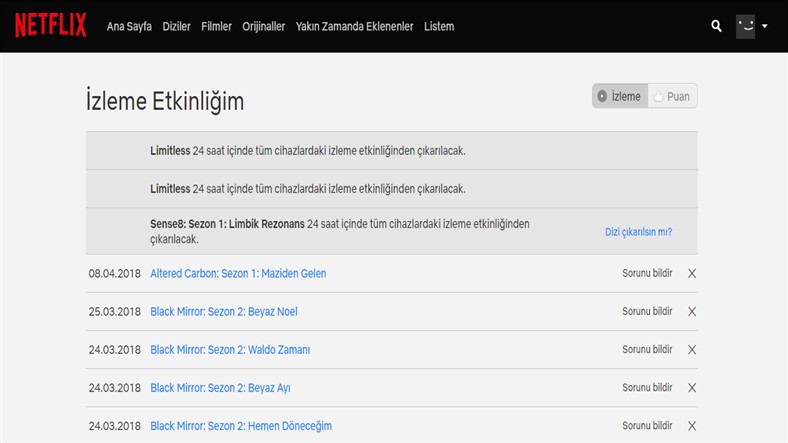Select Orijinaller in the navigation bar
Viewport: 788px width, 443px height.
click(263, 27)
